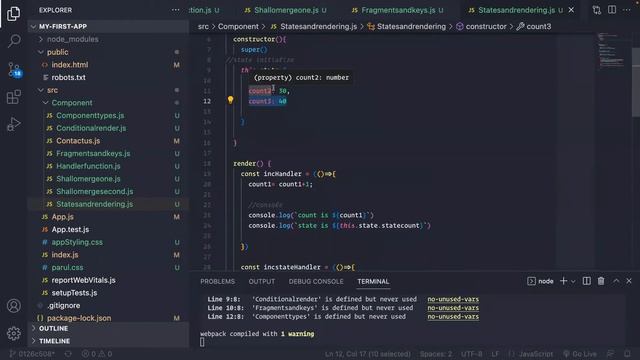The image size is (640, 360).
Task: Open the Shallomergeone.js editor tab
Action: click(285, 10)
